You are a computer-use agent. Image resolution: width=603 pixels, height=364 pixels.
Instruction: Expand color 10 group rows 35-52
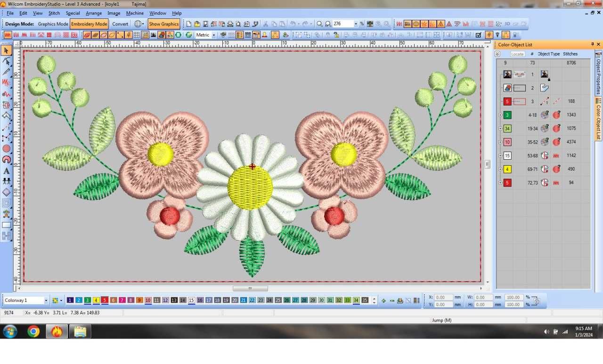500,142
